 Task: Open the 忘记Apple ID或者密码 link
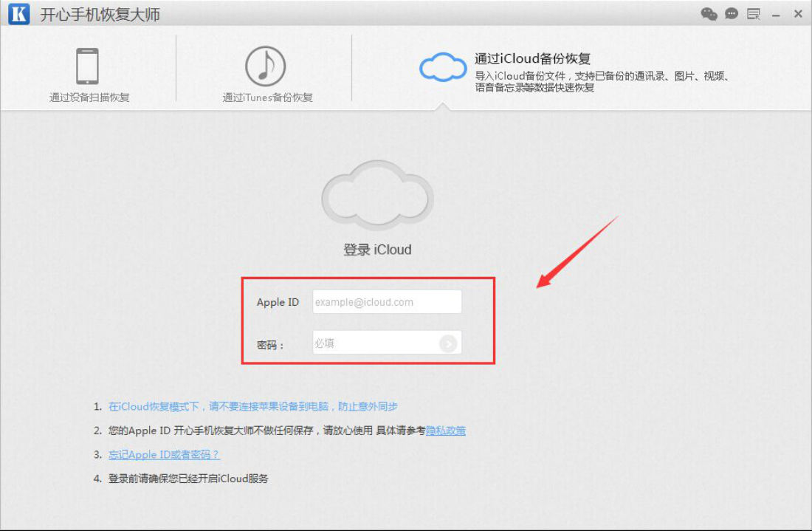[164, 454]
